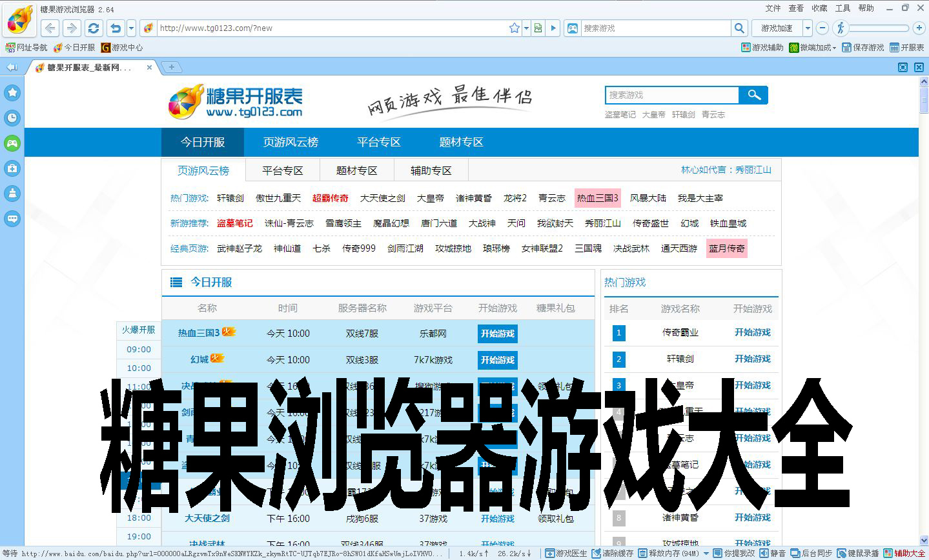Increase game speed with plus button
The image size is (929, 560).
(x=920, y=28)
